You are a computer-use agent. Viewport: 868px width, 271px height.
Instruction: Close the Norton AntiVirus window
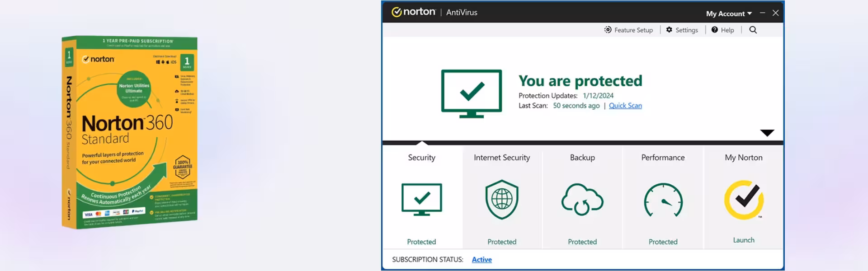[x=776, y=13]
